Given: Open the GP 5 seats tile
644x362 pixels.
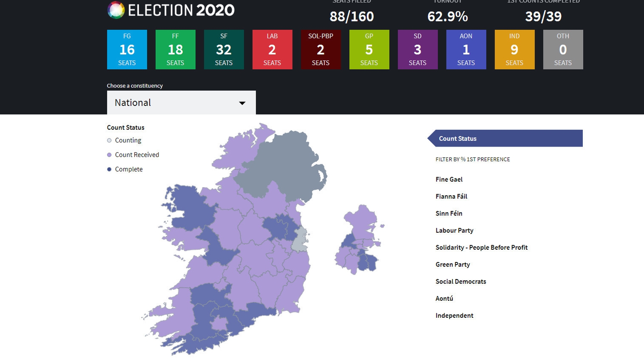Looking at the screenshot, I should click(369, 49).
